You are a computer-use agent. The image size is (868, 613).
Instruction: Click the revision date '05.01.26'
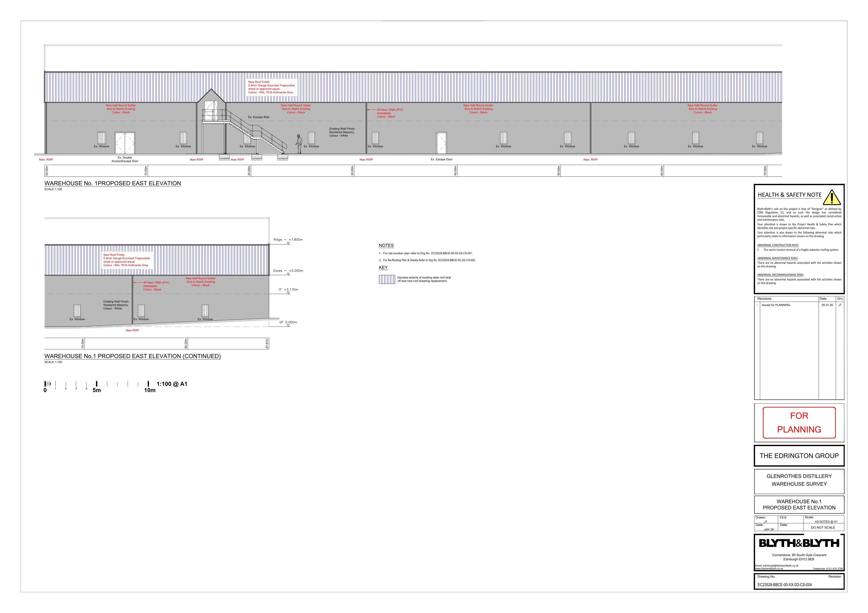[x=827, y=305]
